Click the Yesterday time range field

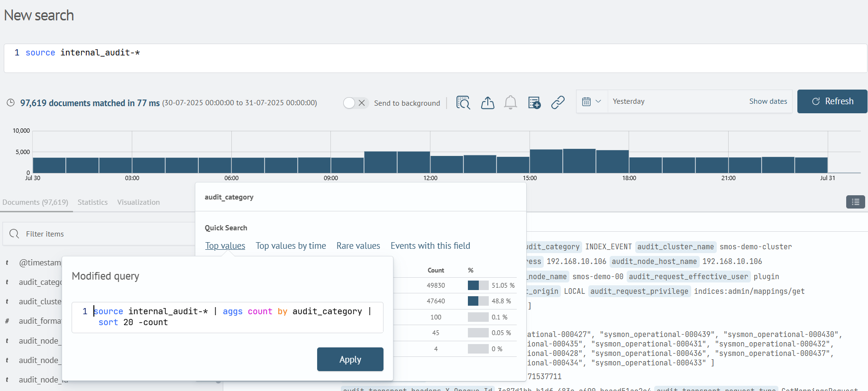point(676,101)
